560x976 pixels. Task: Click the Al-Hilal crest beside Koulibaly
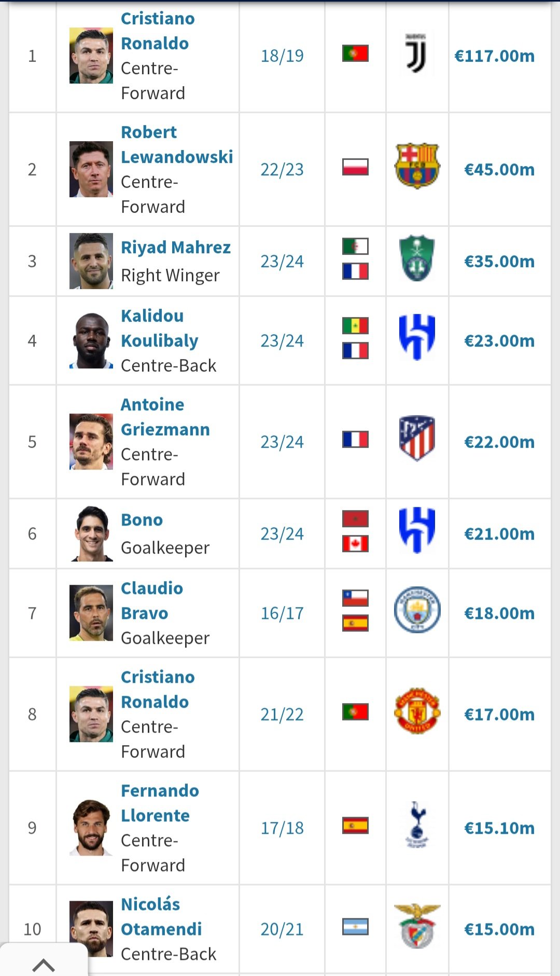pos(417,337)
